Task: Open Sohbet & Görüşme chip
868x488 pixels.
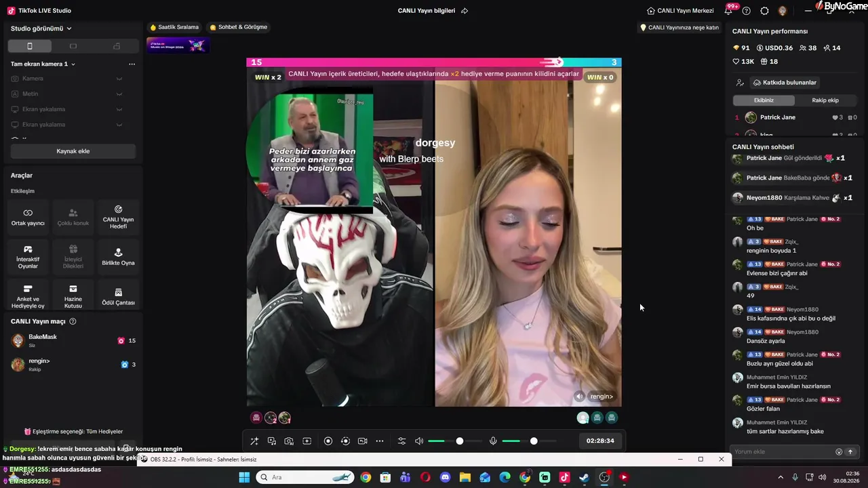Action: 239,27
